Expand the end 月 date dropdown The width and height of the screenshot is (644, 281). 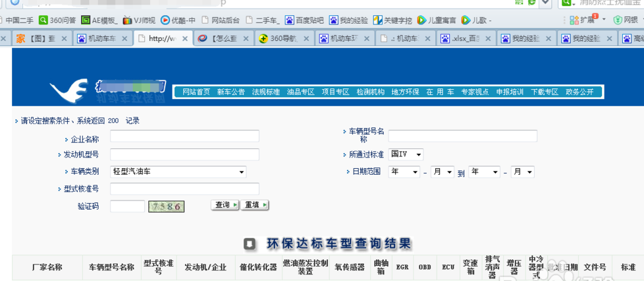coord(522,172)
